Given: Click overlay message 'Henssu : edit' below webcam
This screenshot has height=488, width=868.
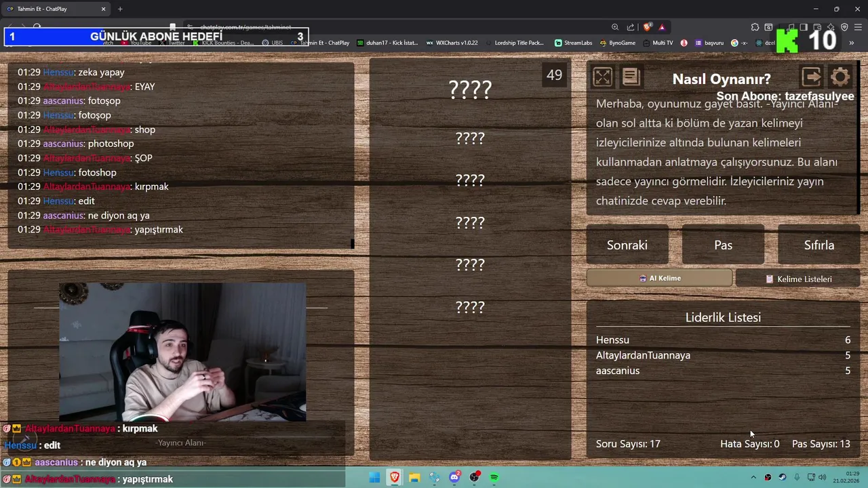Looking at the screenshot, I should point(33,445).
